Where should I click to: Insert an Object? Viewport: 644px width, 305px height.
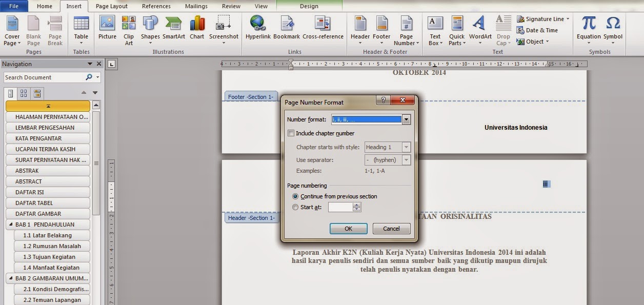533,42
